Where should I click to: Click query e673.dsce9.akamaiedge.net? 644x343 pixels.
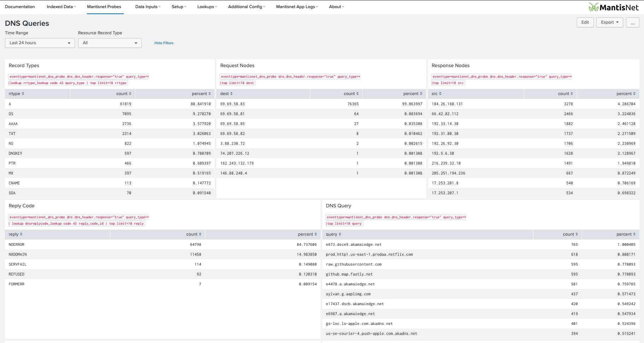[x=353, y=244]
